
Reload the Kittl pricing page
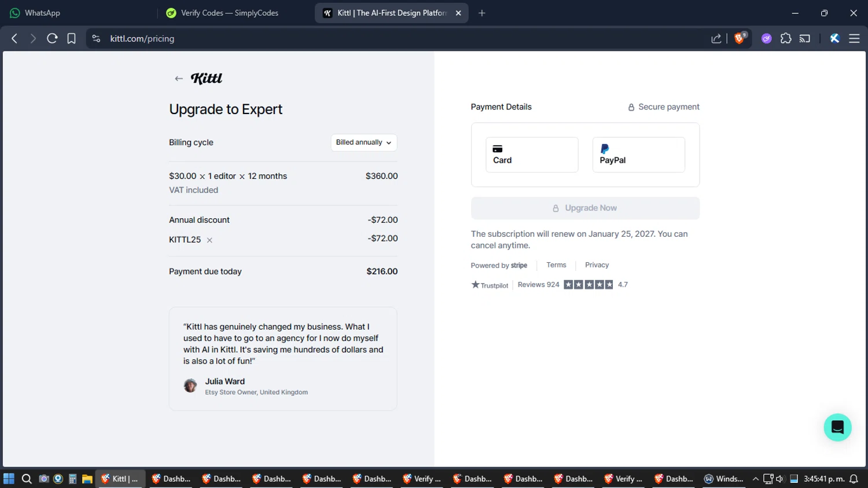pyautogui.click(x=52, y=39)
